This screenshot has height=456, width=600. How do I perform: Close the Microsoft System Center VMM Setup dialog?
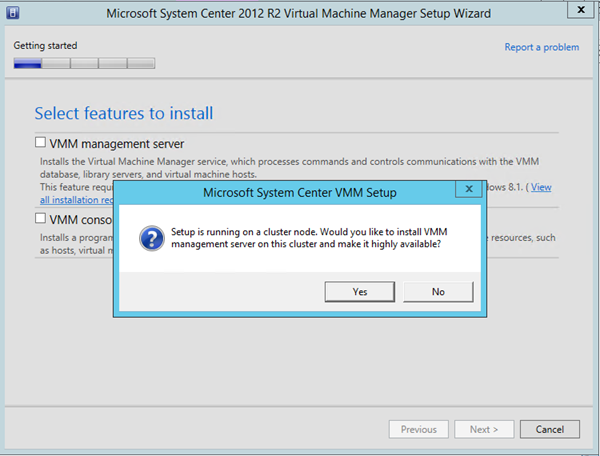pos(469,189)
